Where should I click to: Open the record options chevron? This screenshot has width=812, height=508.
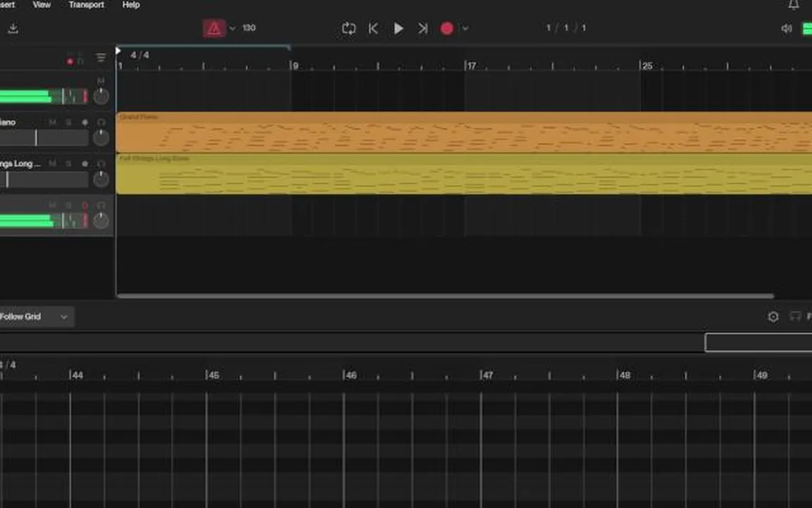pyautogui.click(x=465, y=28)
